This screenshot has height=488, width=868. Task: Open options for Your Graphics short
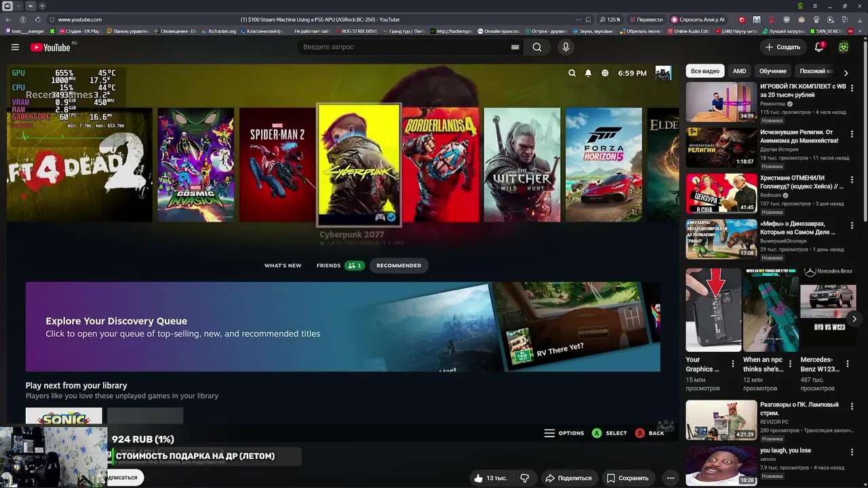coord(732,364)
